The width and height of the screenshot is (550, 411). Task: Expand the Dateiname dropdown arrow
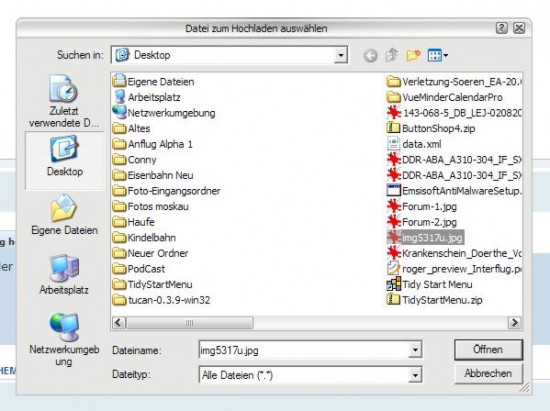(415, 350)
